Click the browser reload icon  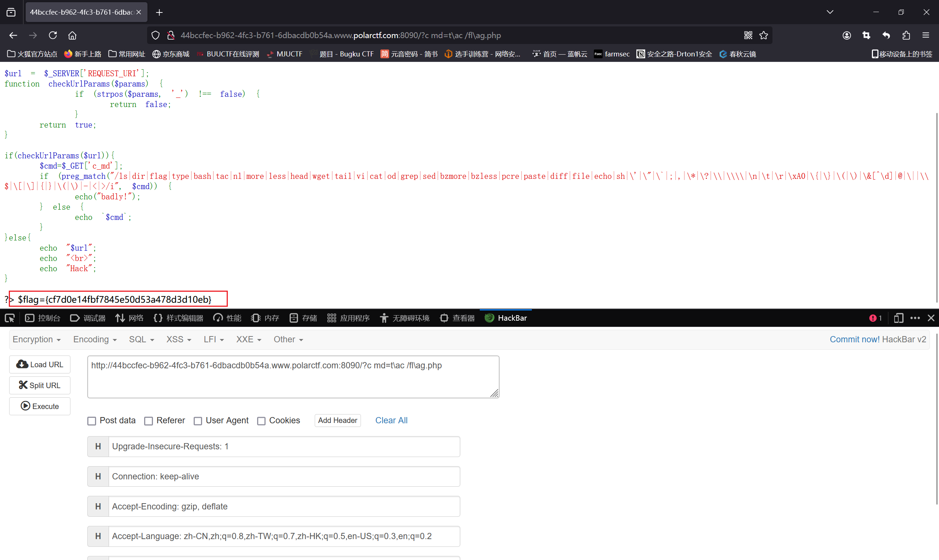point(53,35)
